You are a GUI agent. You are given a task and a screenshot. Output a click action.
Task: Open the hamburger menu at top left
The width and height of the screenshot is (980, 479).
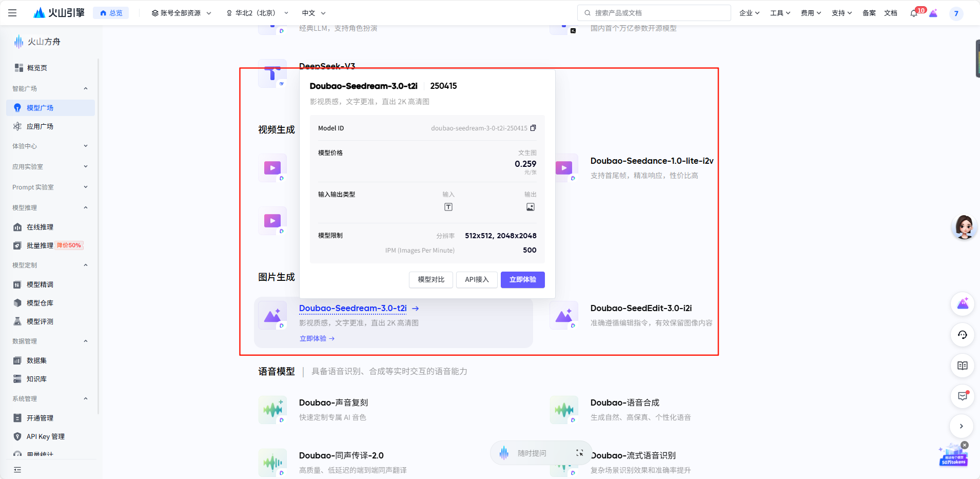point(12,13)
